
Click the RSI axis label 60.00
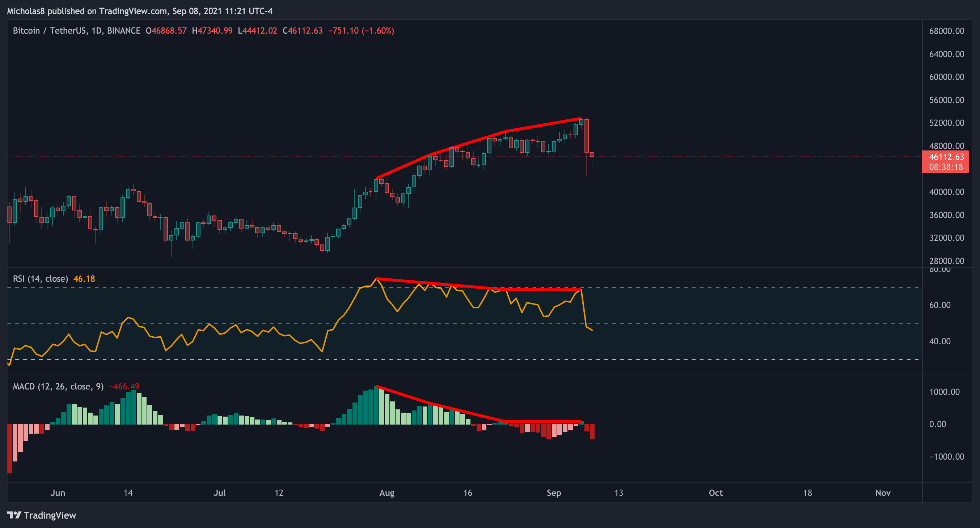pyautogui.click(x=940, y=305)
